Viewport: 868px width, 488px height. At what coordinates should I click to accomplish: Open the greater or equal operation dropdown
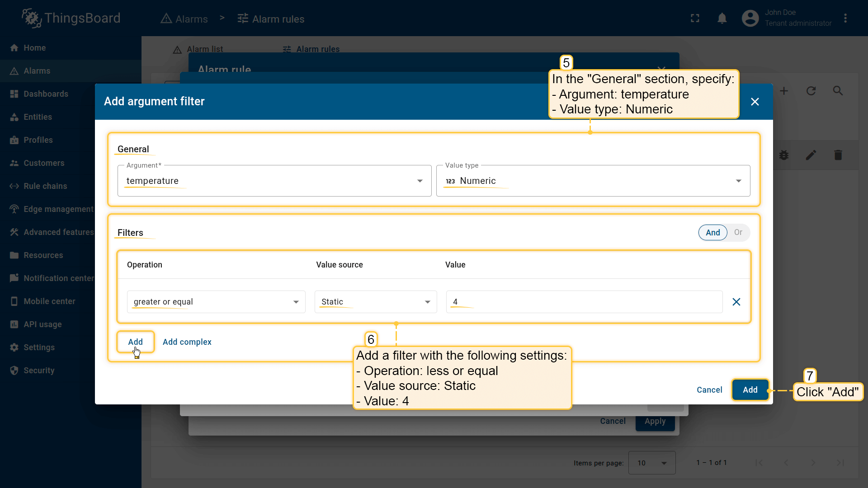click(x=216, y=302)
